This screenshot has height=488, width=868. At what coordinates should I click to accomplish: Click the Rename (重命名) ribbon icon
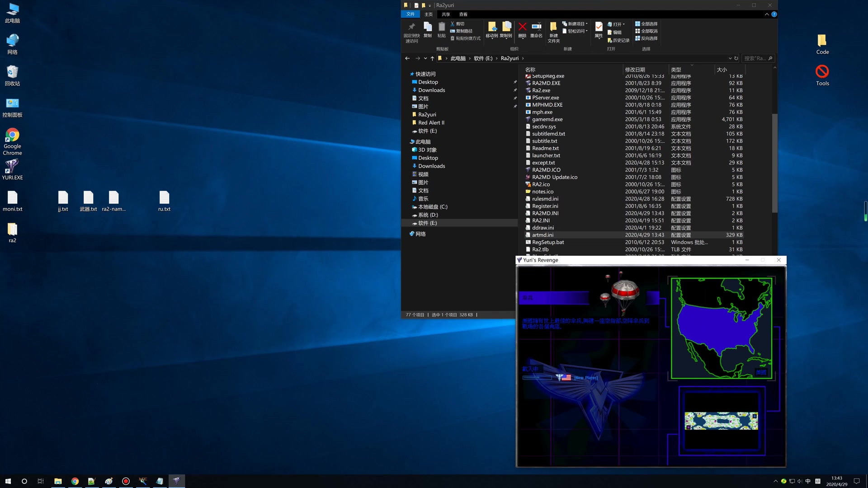(536, 27)
